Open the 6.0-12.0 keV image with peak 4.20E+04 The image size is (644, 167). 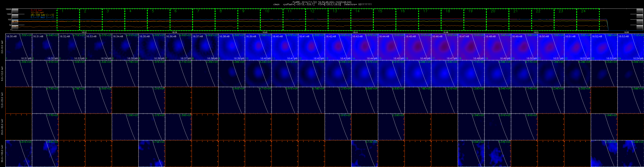tap(258, 74)
